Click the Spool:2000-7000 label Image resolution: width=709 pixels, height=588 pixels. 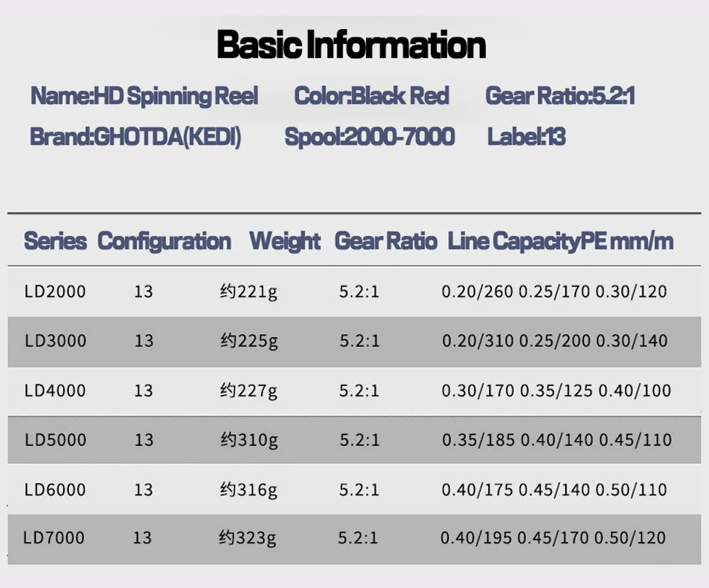[x=369, y=136]
